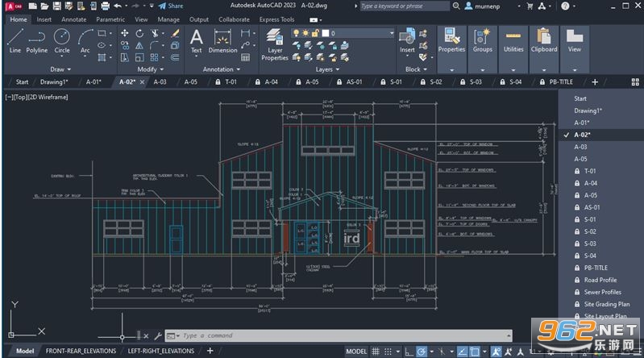The height and width of the screenshot is (358, 644).
Task: Select Road Profile in file list
Action: coord(600,280)
